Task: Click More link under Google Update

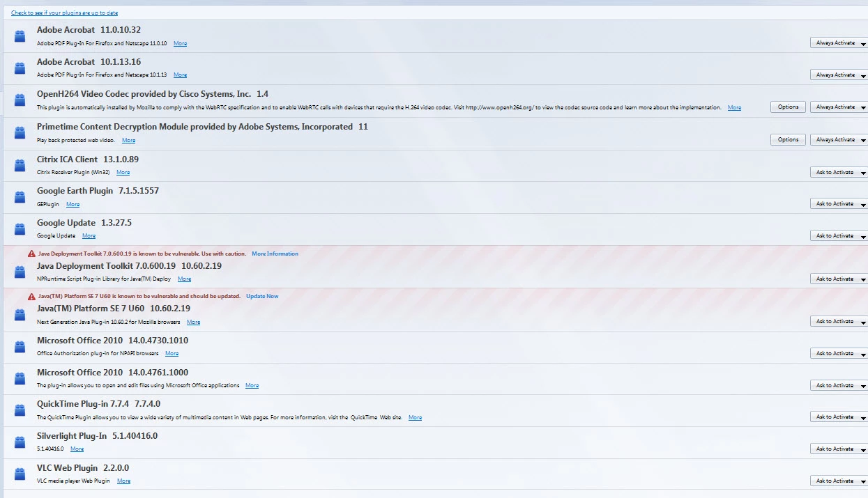Action: [x=89, y=235]
